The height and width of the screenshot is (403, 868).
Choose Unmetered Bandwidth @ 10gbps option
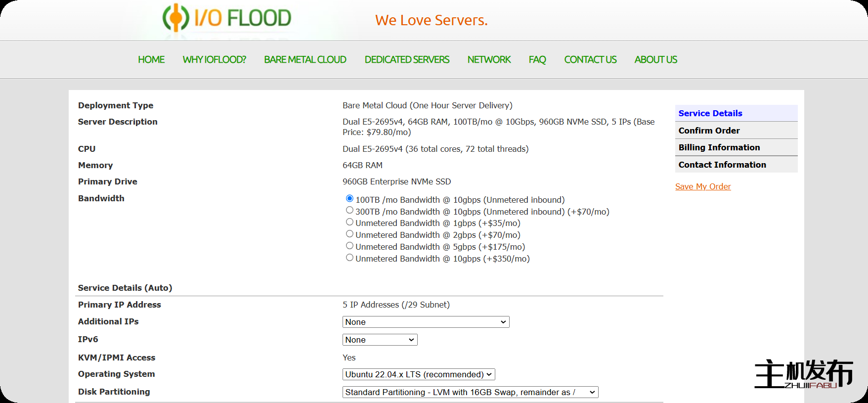pos(349,258)
